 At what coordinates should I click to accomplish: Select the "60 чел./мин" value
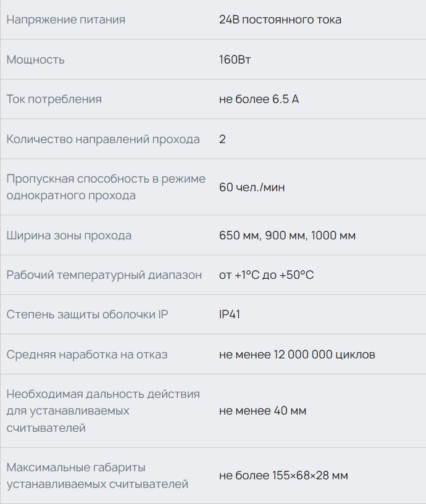(252, 187)
